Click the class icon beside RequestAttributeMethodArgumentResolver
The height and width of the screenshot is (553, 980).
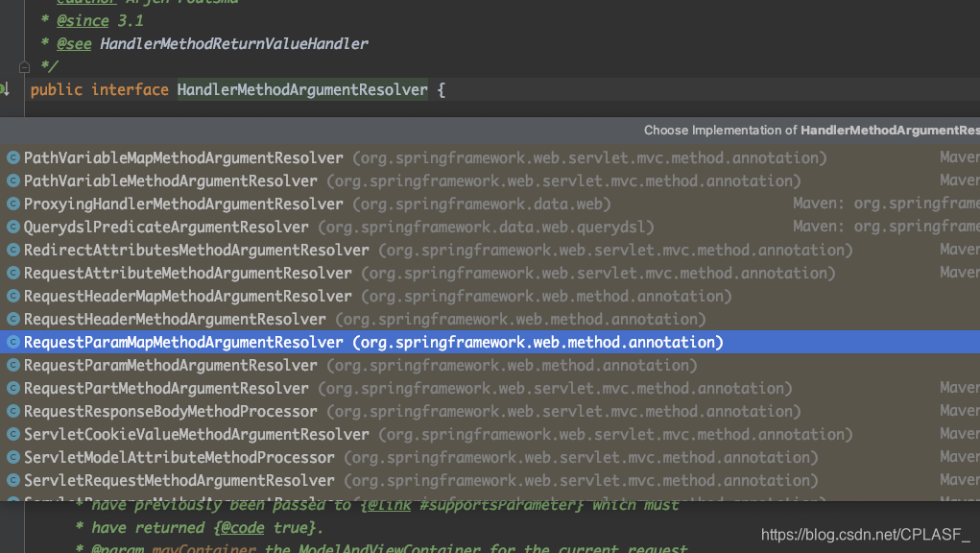[13, 273]
